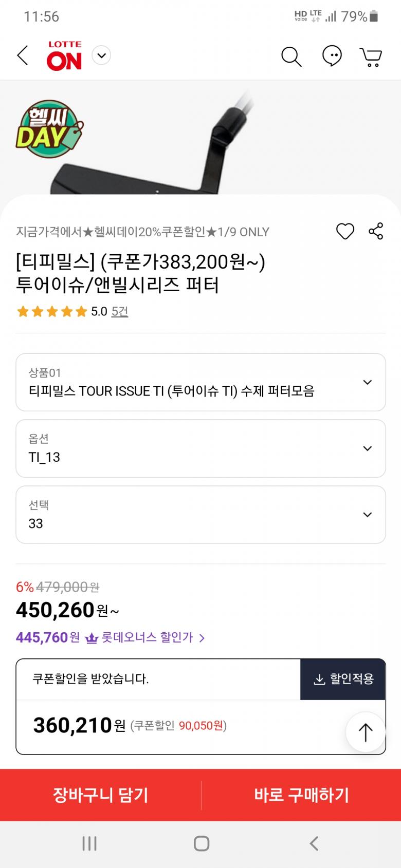Expand the dropdown next to LOTTE ON logo

(x=102, y=55)
